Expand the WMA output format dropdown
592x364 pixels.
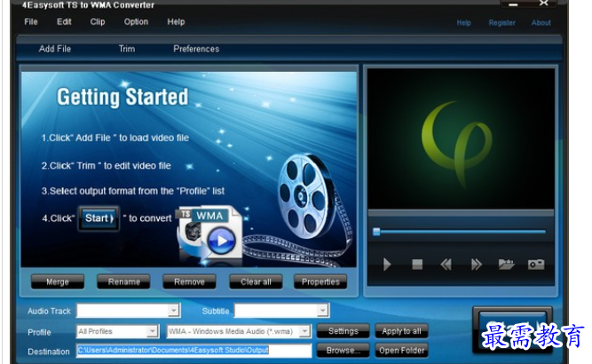coord(304,331)
